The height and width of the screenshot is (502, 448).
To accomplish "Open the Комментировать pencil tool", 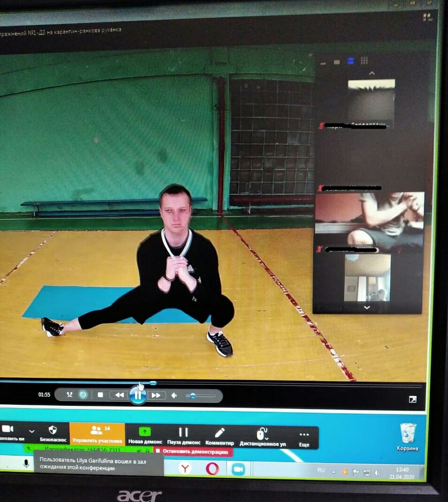I will click(219, 435).
